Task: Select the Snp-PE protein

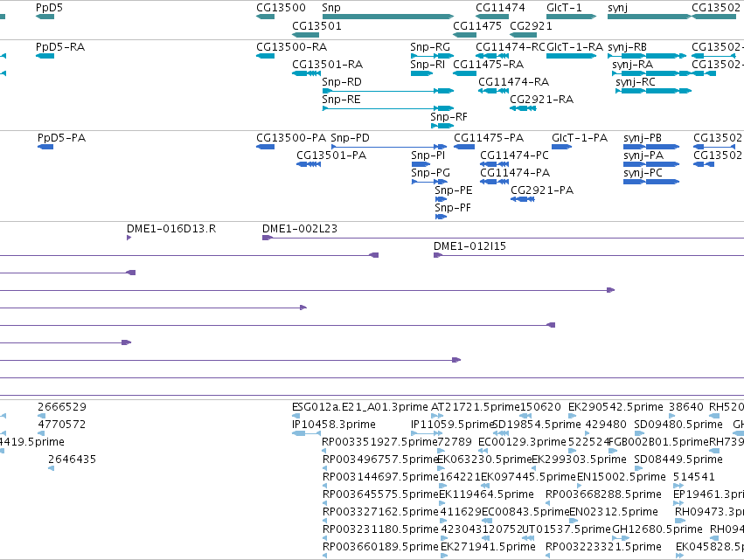Action: click(441, 200)
